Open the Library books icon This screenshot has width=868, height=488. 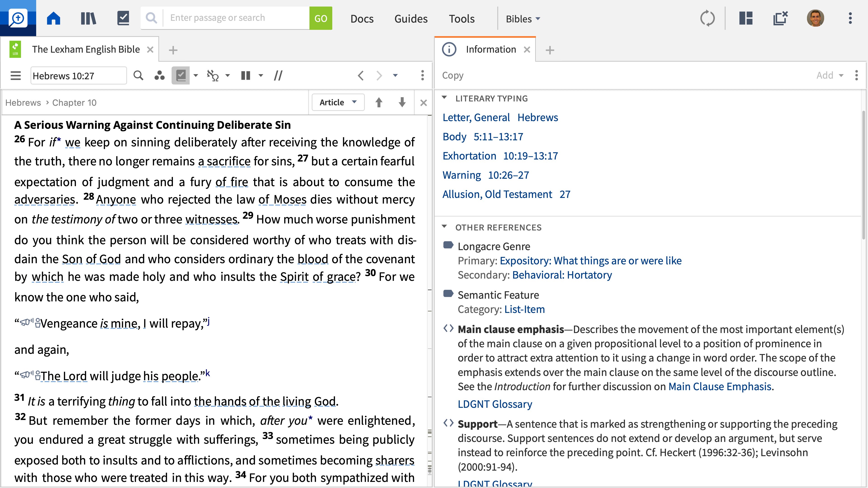[89, 18]
